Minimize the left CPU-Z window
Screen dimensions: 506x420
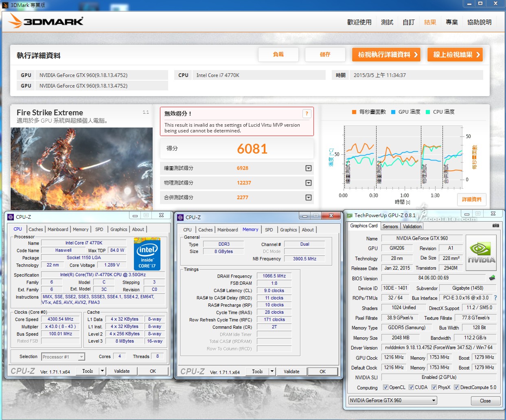(135, 215)
